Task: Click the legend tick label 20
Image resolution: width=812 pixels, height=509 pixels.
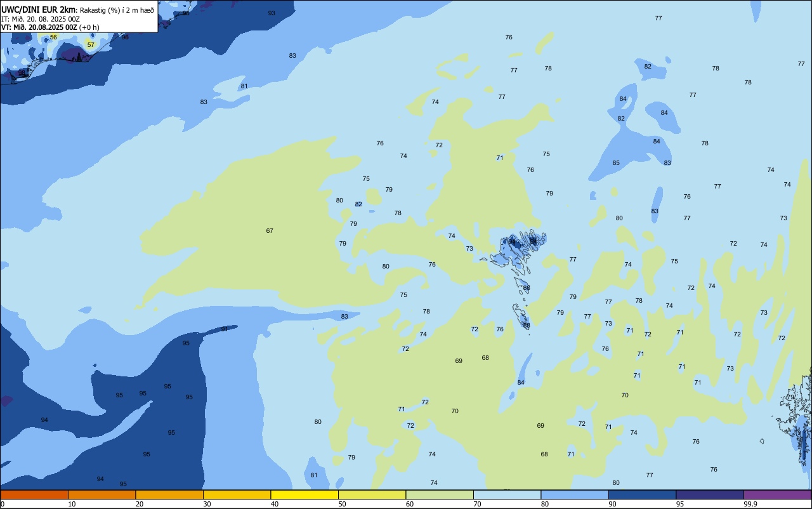Action: click(140, 504)
